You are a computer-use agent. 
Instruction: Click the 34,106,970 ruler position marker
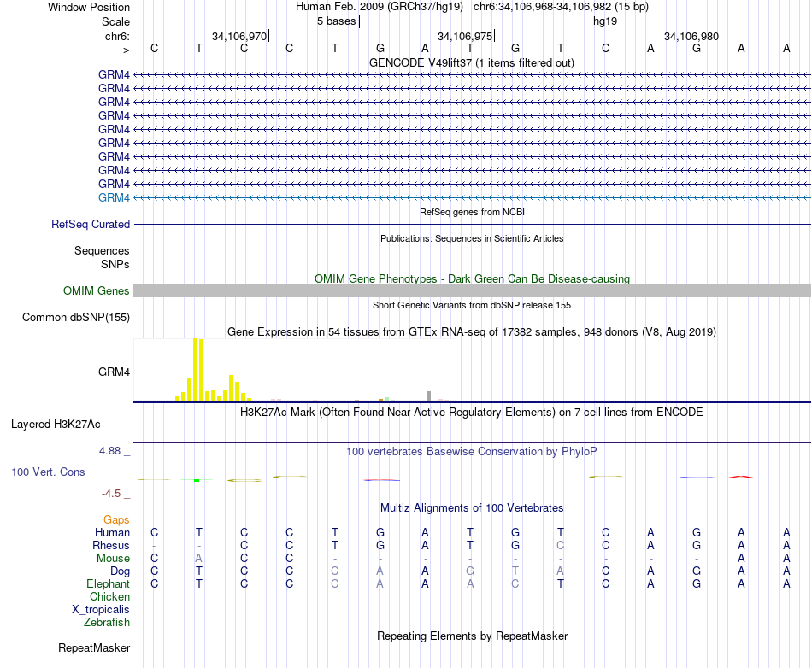click(239, 36)
